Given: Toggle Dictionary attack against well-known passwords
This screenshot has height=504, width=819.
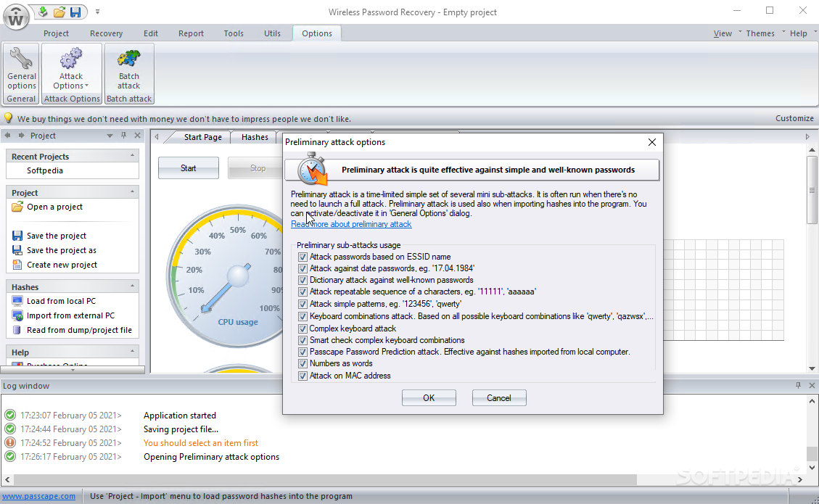Looking at the screenshot, I should (x=303, y=281).
